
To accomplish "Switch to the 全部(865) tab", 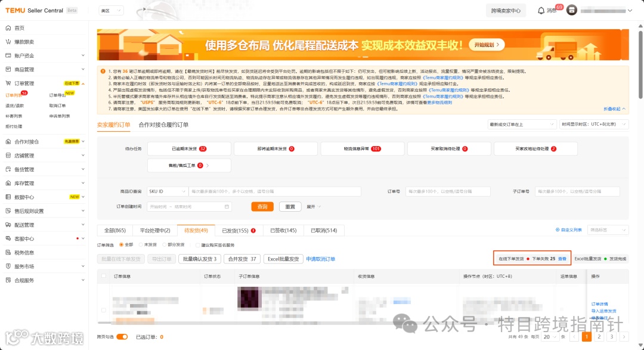I will point(115,231).
